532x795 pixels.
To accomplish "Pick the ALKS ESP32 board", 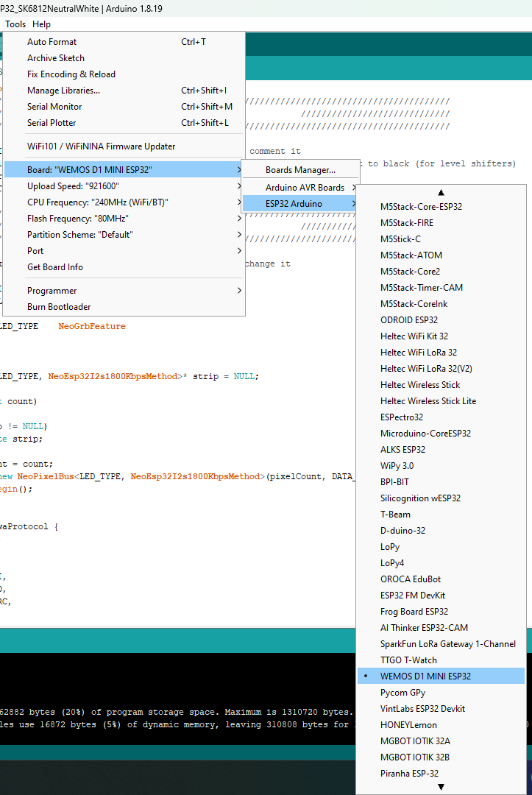I will pyautogui.click(x=441, y=449).
